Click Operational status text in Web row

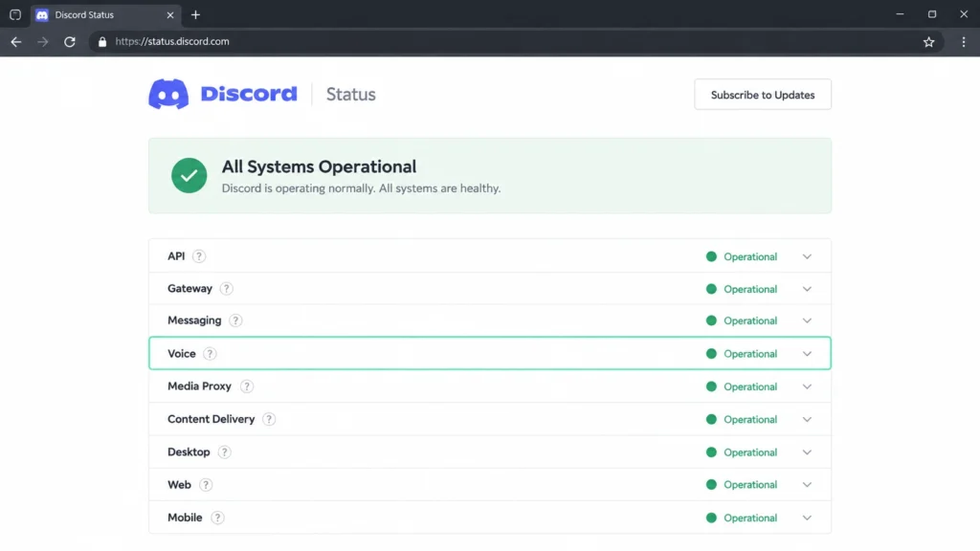750,485
